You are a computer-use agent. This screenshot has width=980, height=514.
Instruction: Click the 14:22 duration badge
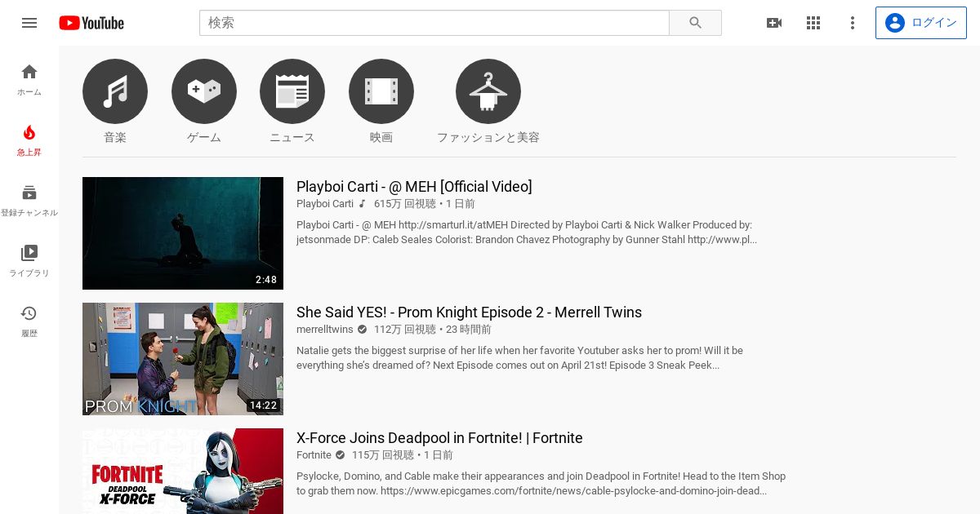(x=263, y=405)
